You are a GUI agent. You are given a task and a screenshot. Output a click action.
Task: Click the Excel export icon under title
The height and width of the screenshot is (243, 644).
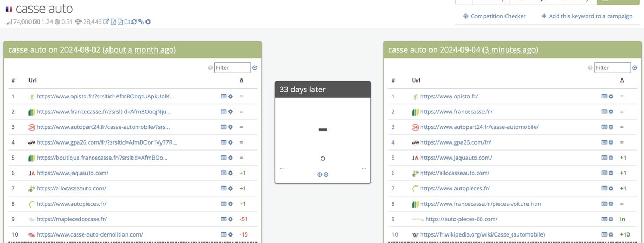(x=113, y=22)
